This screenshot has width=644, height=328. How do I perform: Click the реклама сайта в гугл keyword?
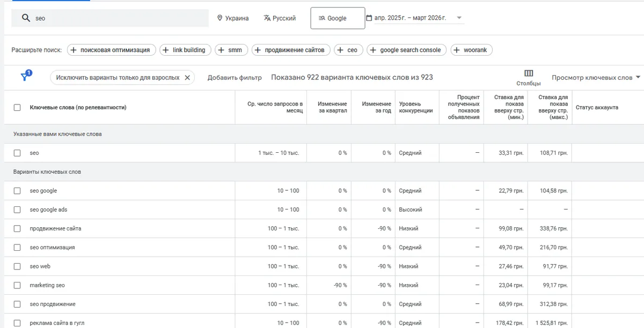56,323
